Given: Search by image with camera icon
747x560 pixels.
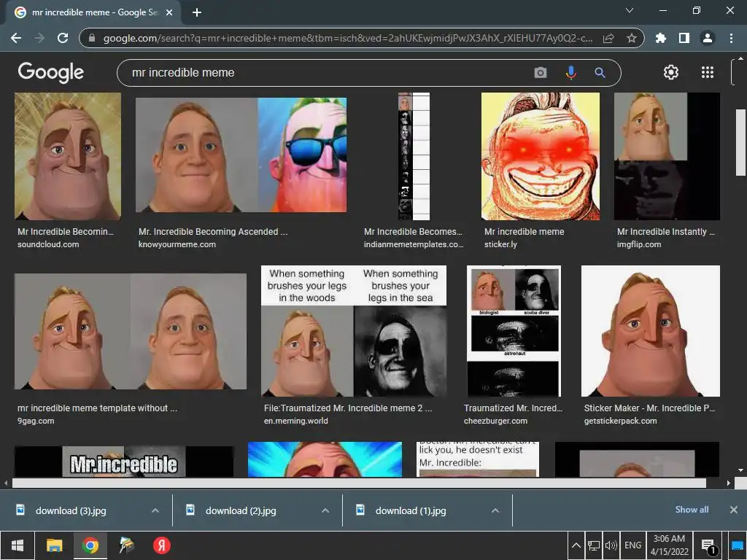Looking at the screenshot, I should point(541,72).
